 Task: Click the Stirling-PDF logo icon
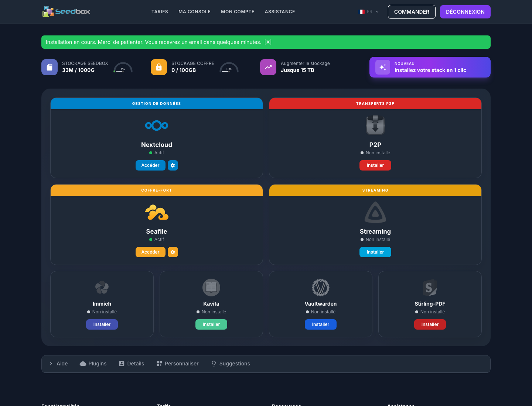tap(430, 288)
